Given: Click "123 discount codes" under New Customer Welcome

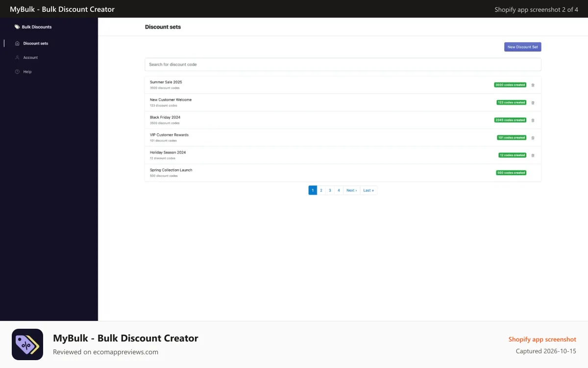Looking at the screenshot, I should 164,105.
